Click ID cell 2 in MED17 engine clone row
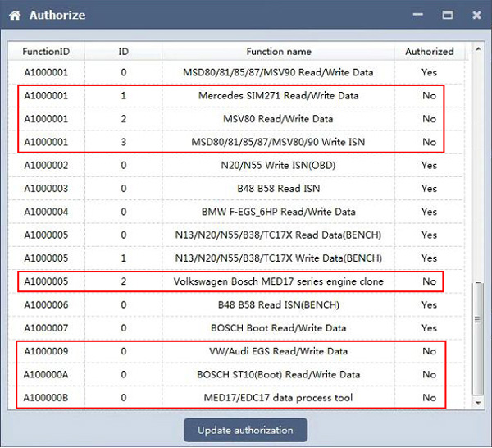 [x=123, y=281]
